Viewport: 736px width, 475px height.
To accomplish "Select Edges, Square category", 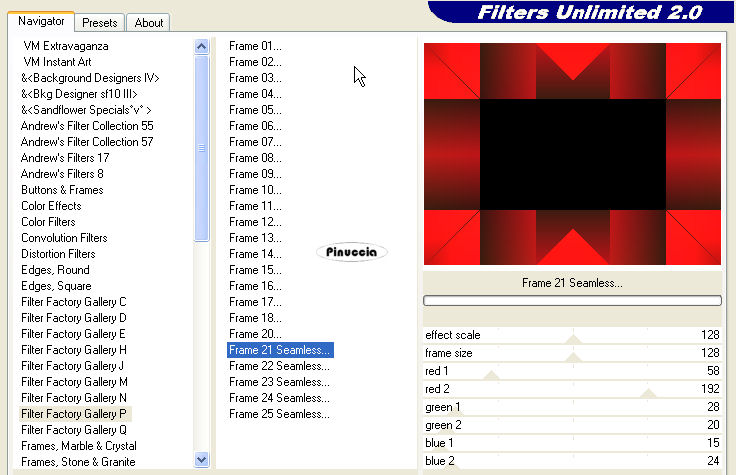I will pos(56,286).
